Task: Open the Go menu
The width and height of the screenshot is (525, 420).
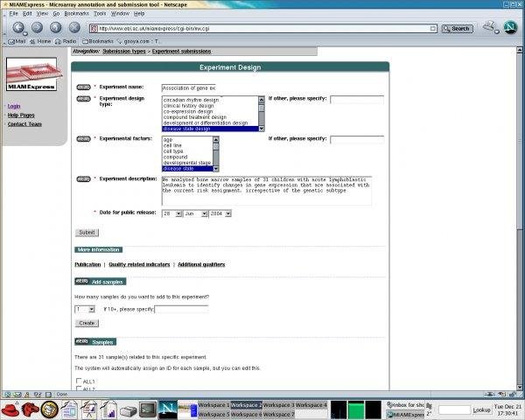Action: (56, 14)
